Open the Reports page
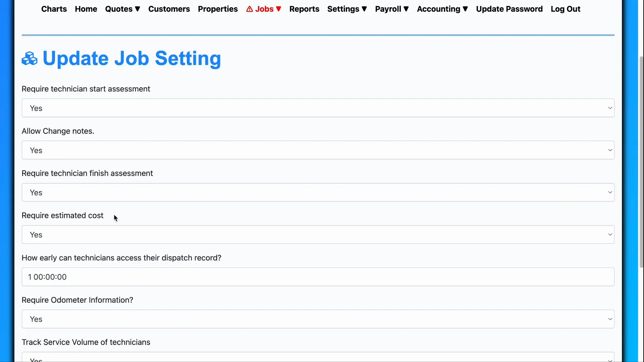 point(304,9)
